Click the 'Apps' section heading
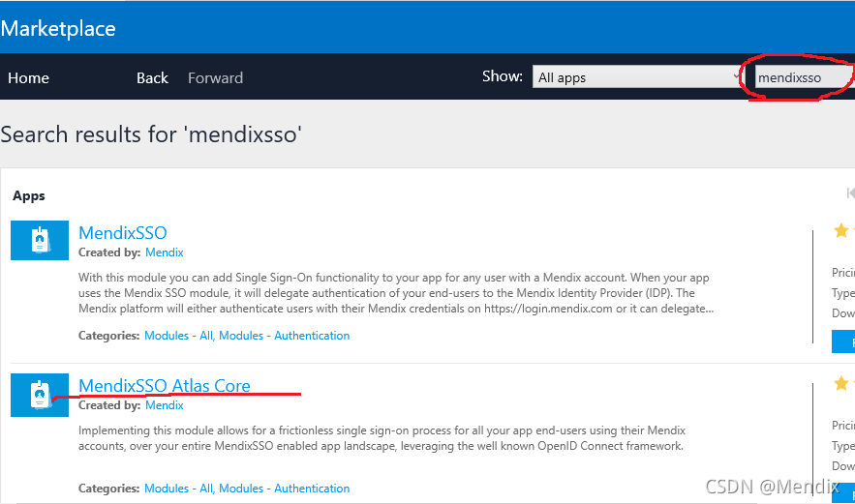855x504 pixels. 29,196
